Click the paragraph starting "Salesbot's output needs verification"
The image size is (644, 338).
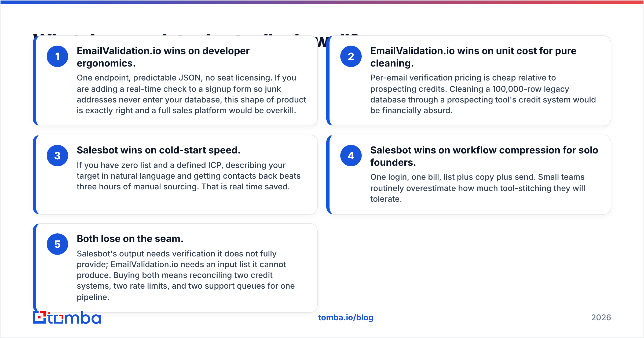[186, 275]
